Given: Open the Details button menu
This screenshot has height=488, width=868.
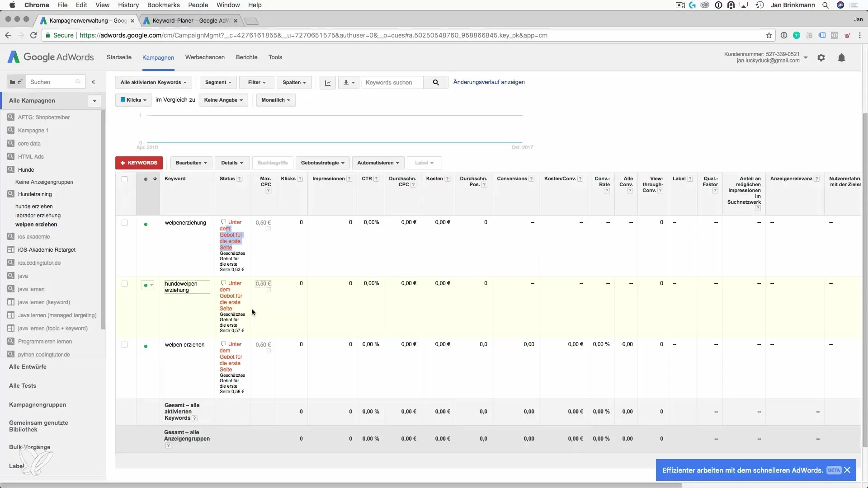Looking at the screenshot, I should pyautogui.click(x=232, y=163).
